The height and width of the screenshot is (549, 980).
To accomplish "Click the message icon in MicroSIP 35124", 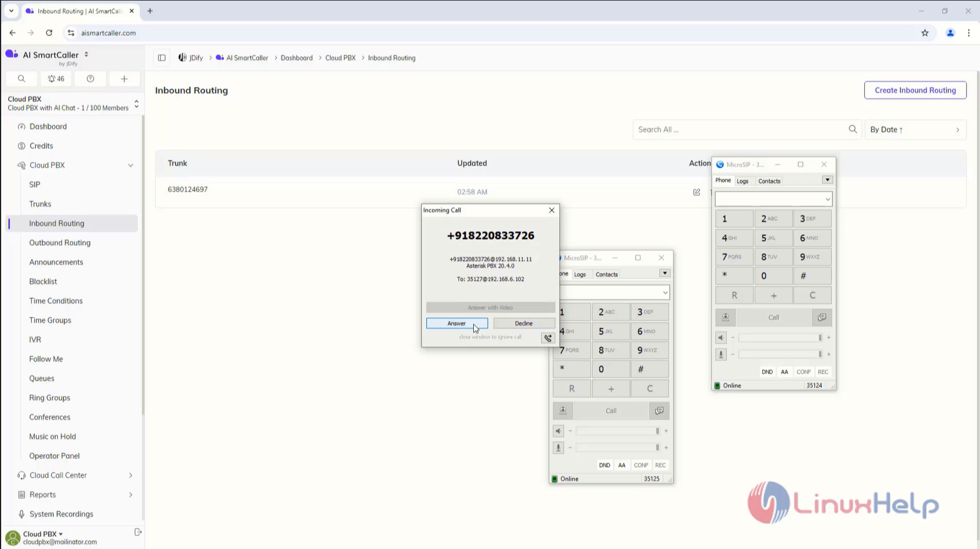I will pyautogui.click(x=822, y=317).
